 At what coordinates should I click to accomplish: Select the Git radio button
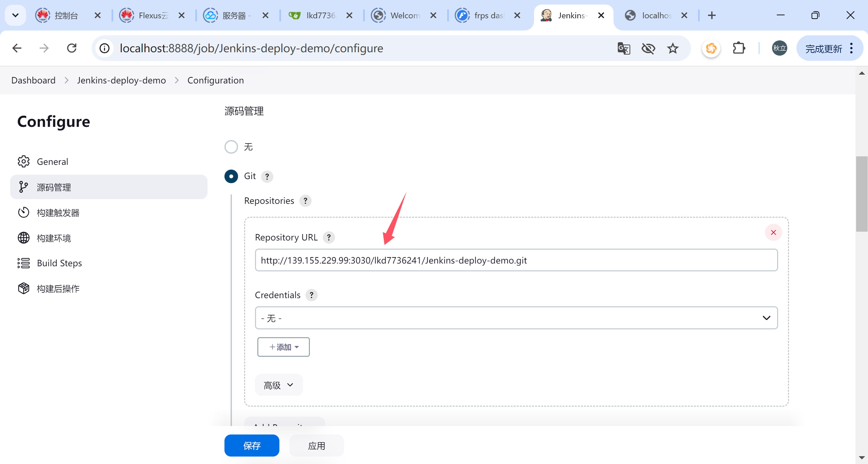[231, 176]
